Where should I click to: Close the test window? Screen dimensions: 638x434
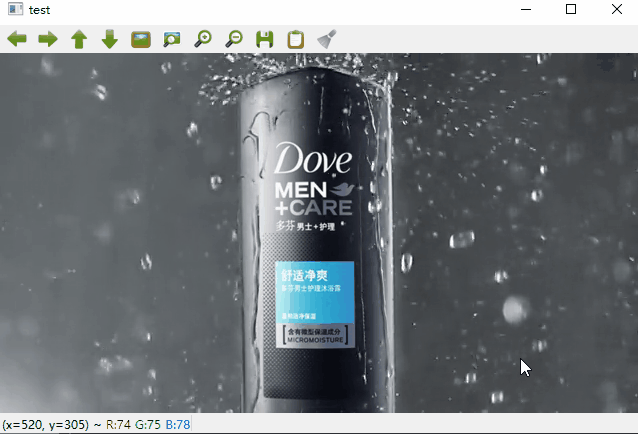pyautogui.click(x=617, y=9)
